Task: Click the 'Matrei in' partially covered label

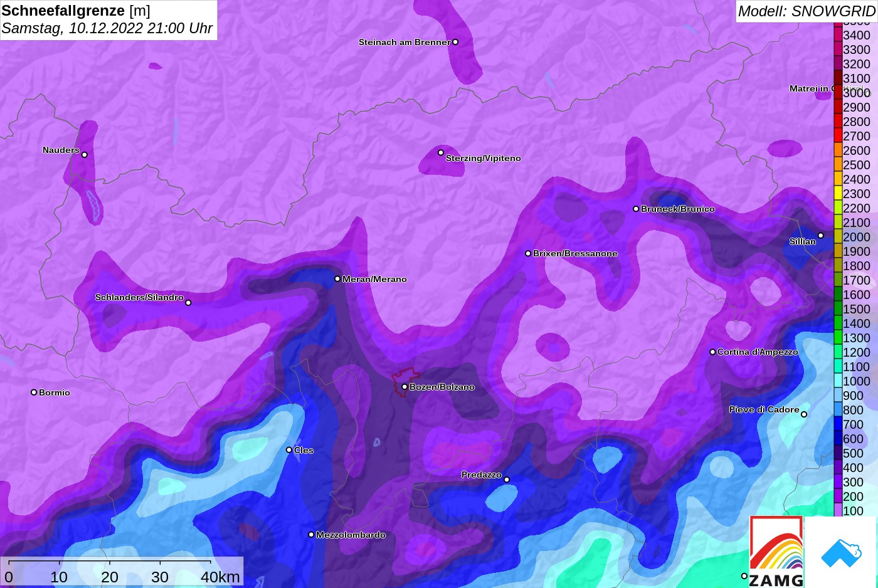Action: tap(811, 88)
